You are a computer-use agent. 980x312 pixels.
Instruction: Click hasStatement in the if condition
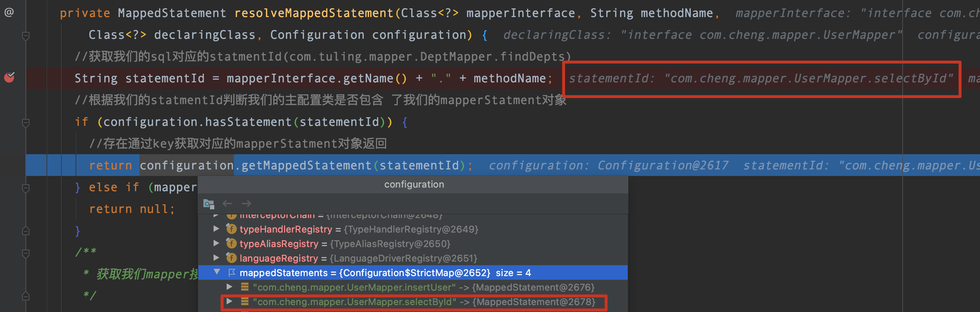tap(248, 122)
